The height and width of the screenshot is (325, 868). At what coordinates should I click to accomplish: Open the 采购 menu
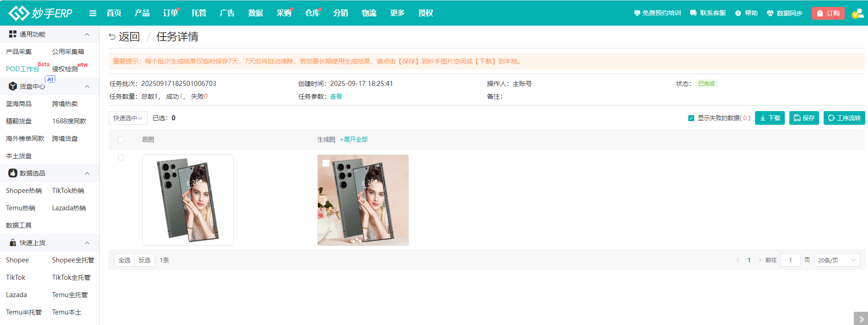(x=284, y=13)
